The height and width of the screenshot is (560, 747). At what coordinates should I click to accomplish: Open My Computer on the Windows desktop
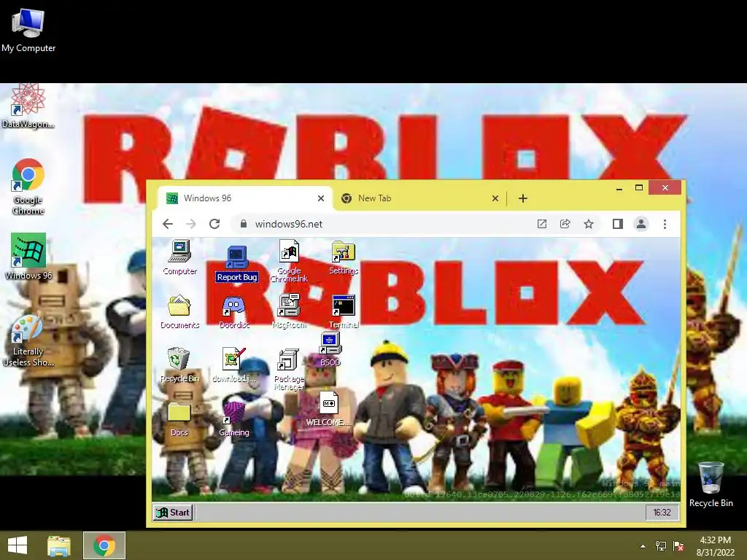tap(28, 30)
